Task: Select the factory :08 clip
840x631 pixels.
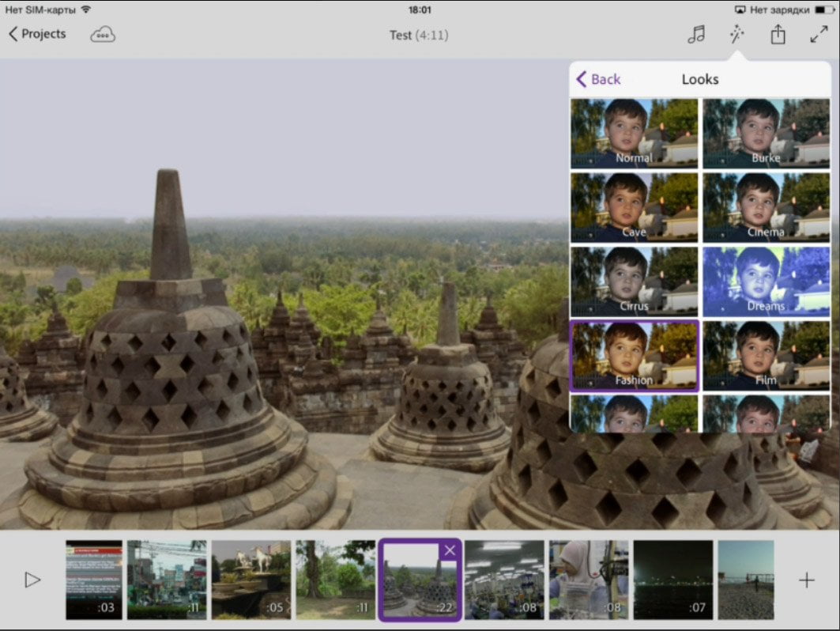Action: click(x=504, y=580)
